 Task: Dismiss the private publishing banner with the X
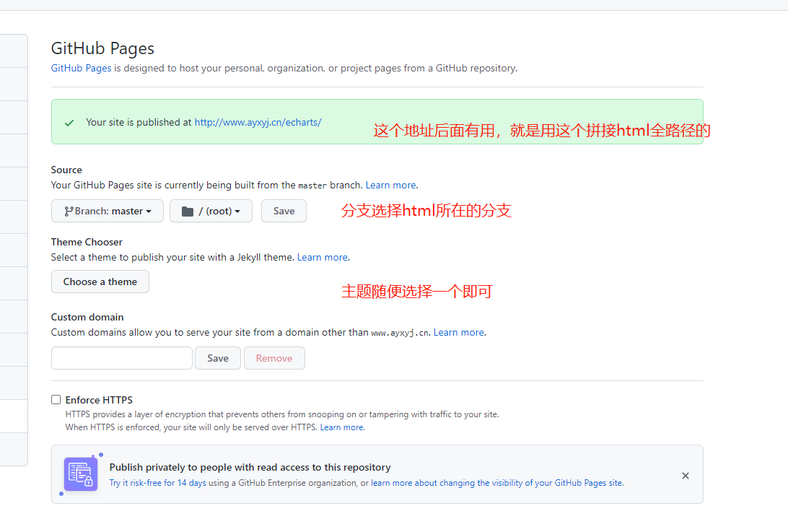pos(685,476)
